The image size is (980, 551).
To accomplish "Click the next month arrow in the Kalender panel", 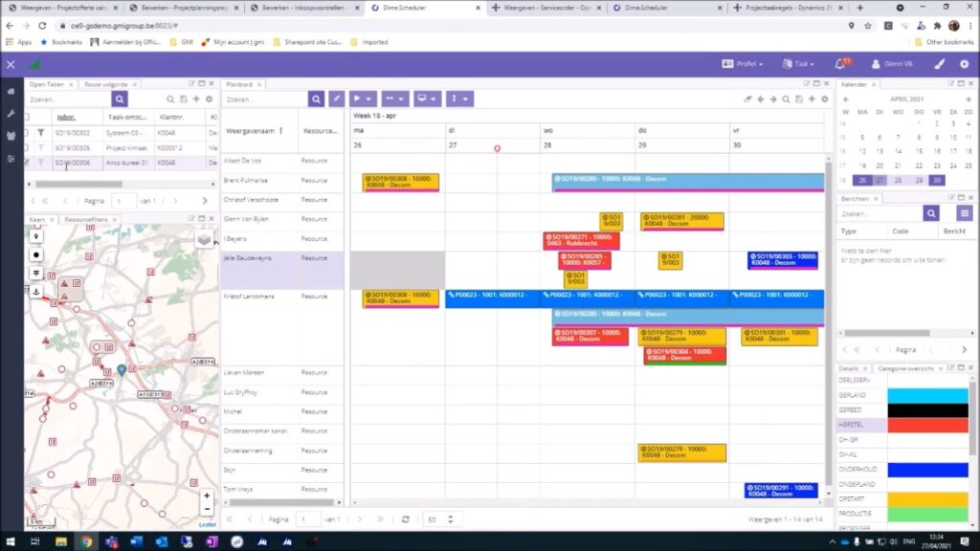I will pos(968,99).
